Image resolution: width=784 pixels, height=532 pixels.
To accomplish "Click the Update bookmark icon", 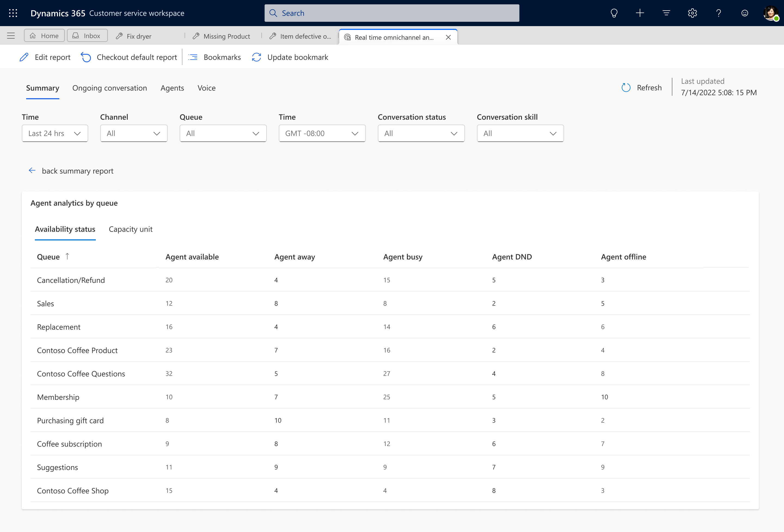I will (257, 57).
